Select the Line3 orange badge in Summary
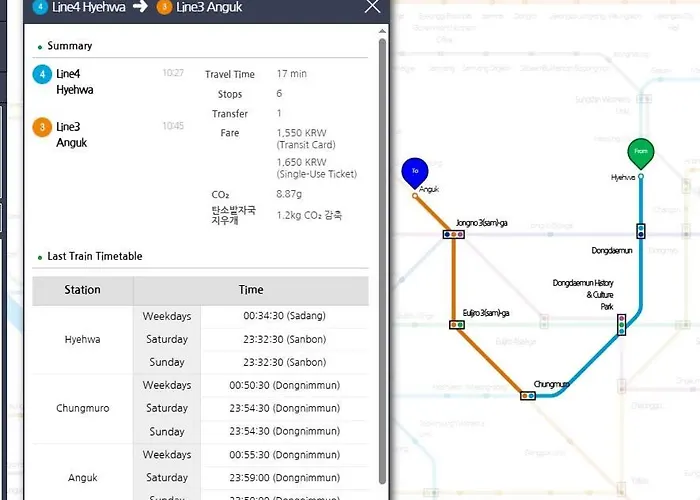 coord(42,127)
